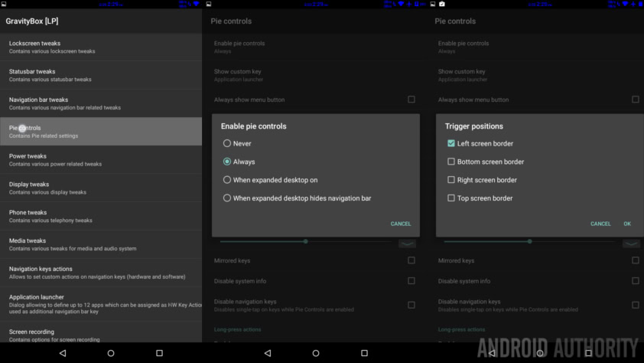
Task: Open Application launcher entry
Action: click(x=101, y=304)
